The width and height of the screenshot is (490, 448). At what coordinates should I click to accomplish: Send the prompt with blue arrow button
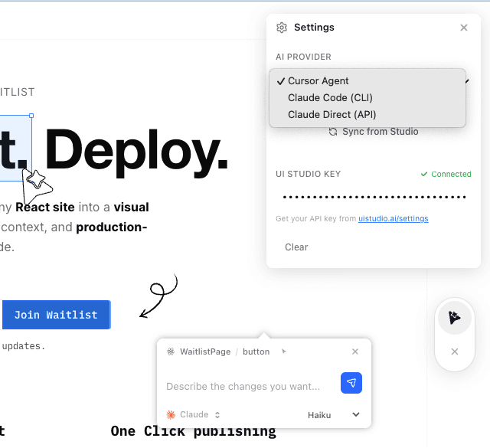click(x=351, y=384)
